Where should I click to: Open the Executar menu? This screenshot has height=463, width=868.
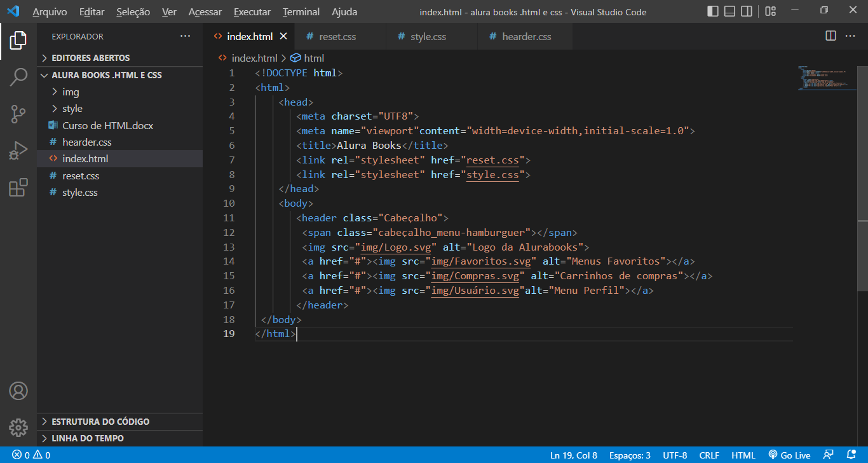pyautogui.click(x=252, y=11)
